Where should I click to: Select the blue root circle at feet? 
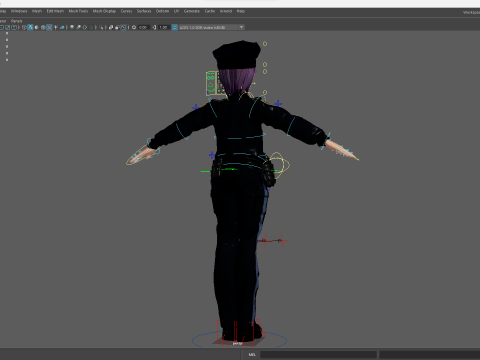239,340
